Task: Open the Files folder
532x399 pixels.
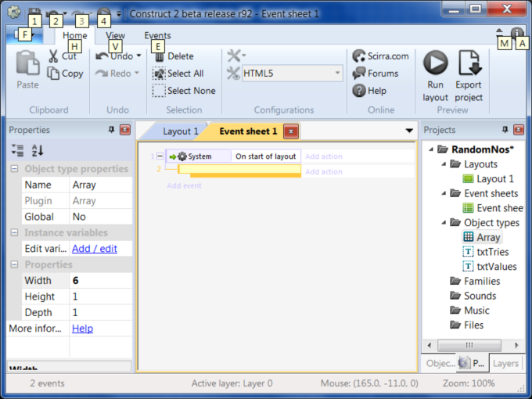Action: tap(467, 325)
